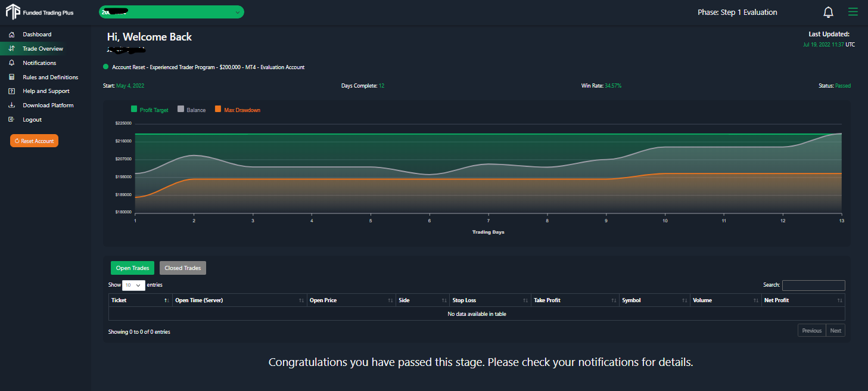868x391 pixels.
Task: Click trading day 10 on chart axis
Action: [x=665, y=221]
